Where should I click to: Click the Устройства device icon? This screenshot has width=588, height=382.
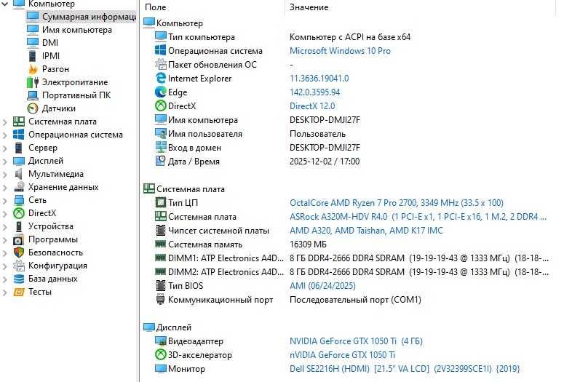(19, 226)
